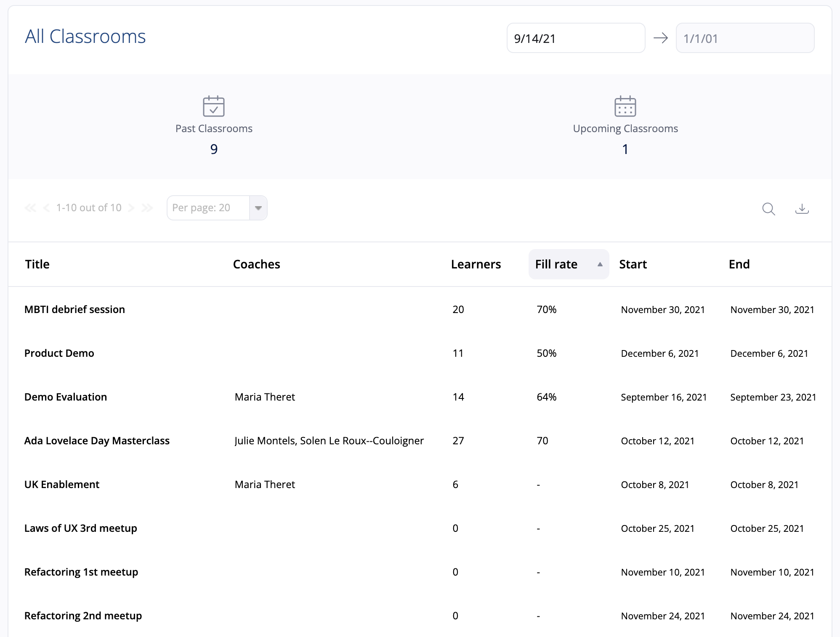This screenshot has height=637, width=840.
Task: Switch to Past Classrooms view
Action: pyautogui.click(x=214, y=128)
